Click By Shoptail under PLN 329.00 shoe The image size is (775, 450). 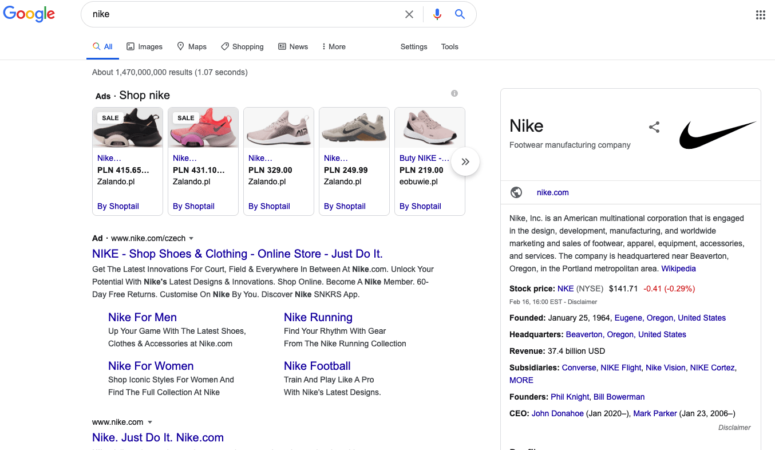pyautogui.click(x=269, y=206)
